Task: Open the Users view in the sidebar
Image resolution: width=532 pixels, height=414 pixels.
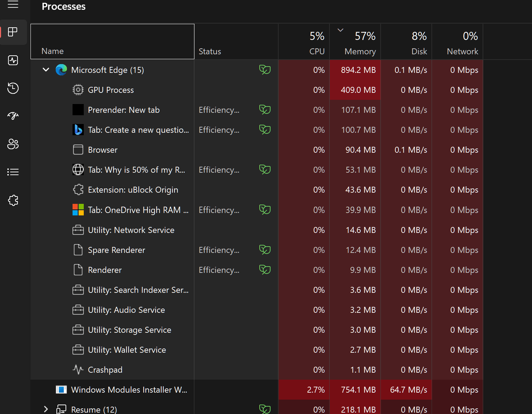Action: point(13,144)
